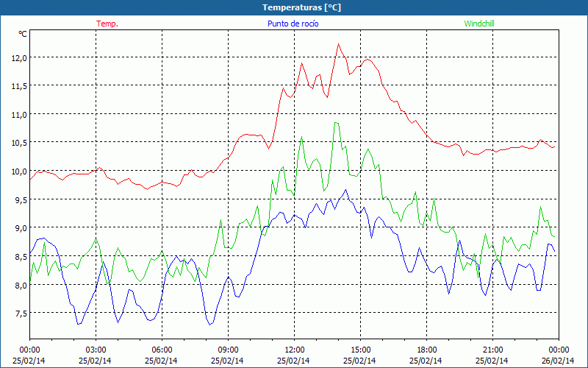Click the 12,0 y-axis value

19,58
